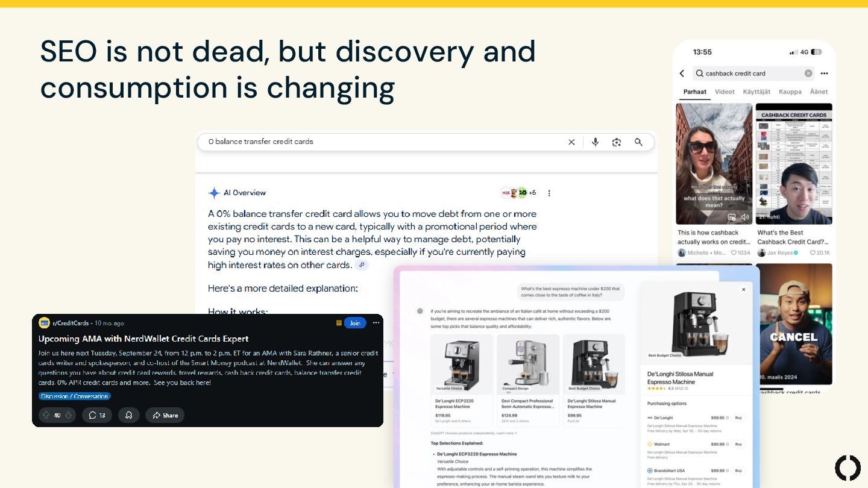The image size is (868, 488).
Task: Click the espresso machine question bubble
Action: [x=570, y=292]
